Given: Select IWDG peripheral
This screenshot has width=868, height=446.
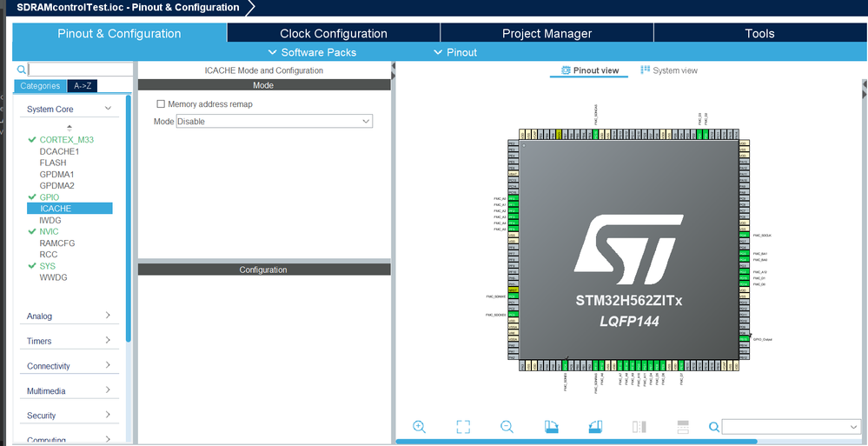Looking at the screenshot, I should point(50,220).
